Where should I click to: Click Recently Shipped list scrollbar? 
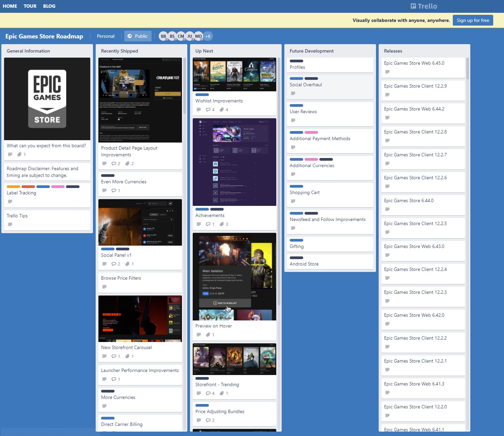(x=185, y=86)
